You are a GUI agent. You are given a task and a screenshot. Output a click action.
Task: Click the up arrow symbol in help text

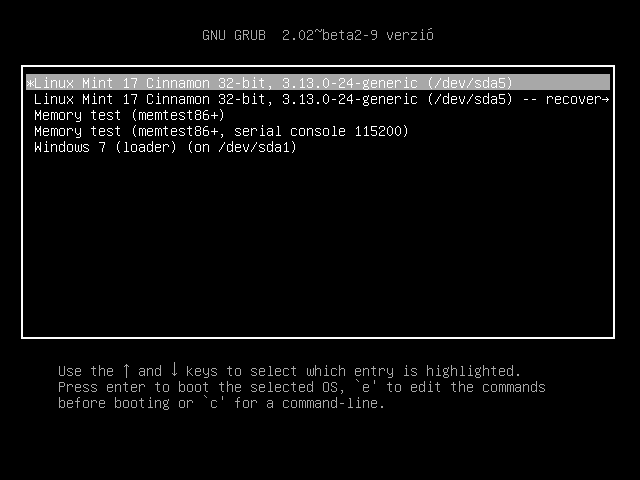126,371
